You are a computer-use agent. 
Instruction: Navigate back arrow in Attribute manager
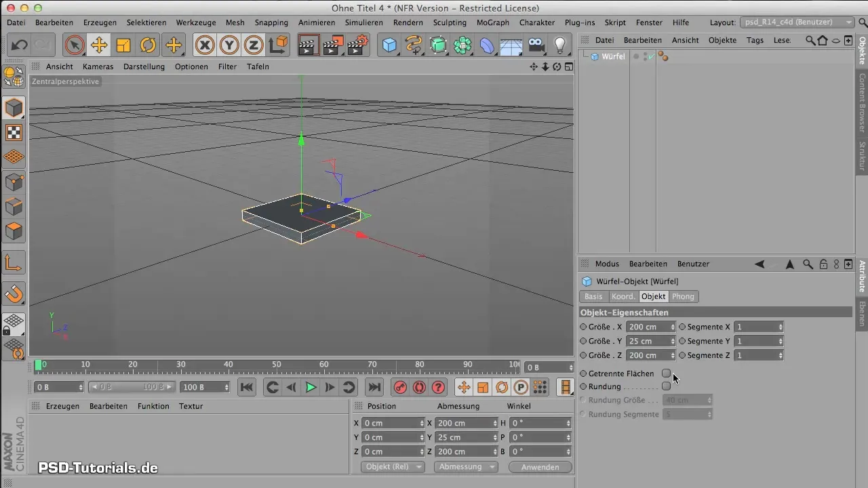click(x=759, y=264)
